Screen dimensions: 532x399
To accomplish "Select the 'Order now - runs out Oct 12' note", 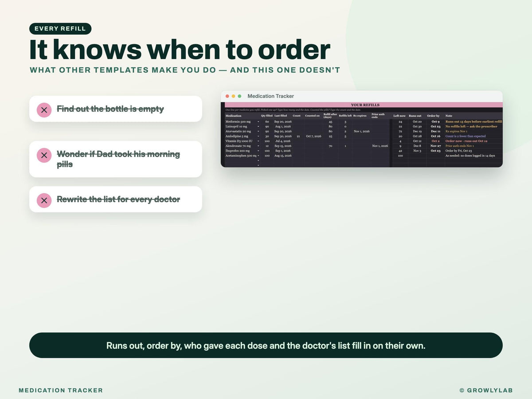I will click(466, 141).
